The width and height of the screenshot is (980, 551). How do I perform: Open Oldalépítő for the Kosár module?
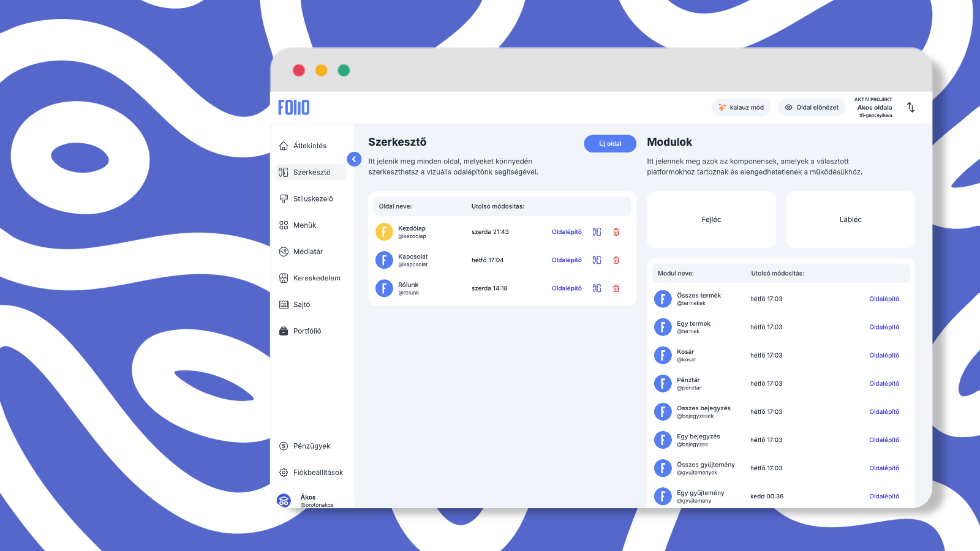(x=884, y=355)
